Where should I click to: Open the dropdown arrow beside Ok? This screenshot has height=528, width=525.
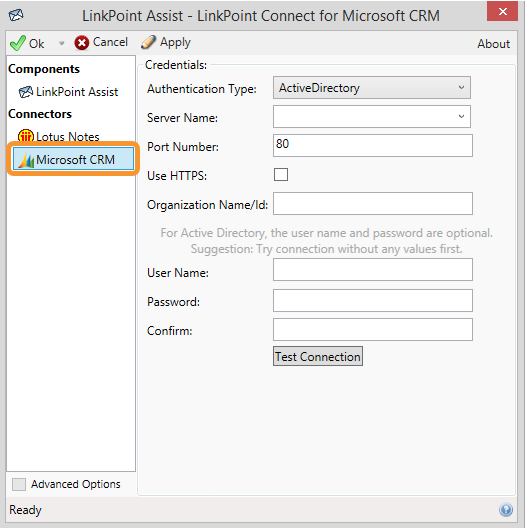(61, 43)
